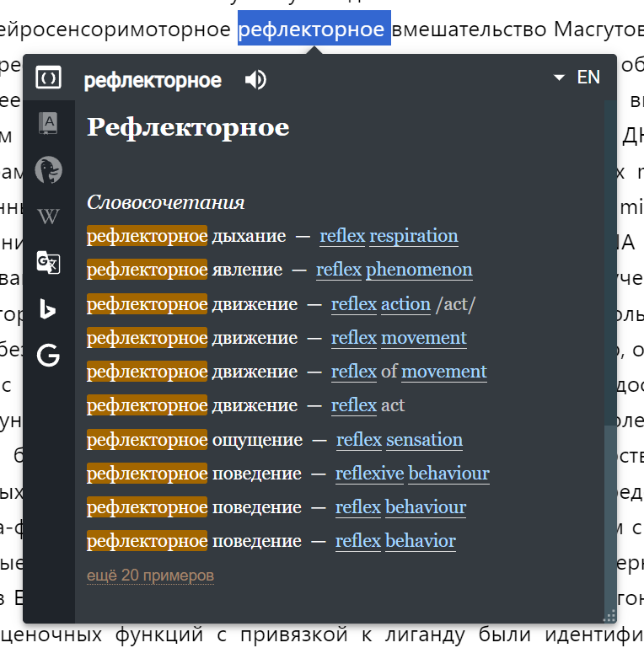Click 'рефлекторное дыхание' phrase text
The image size is (644, 648).
(x=186, y=236)
